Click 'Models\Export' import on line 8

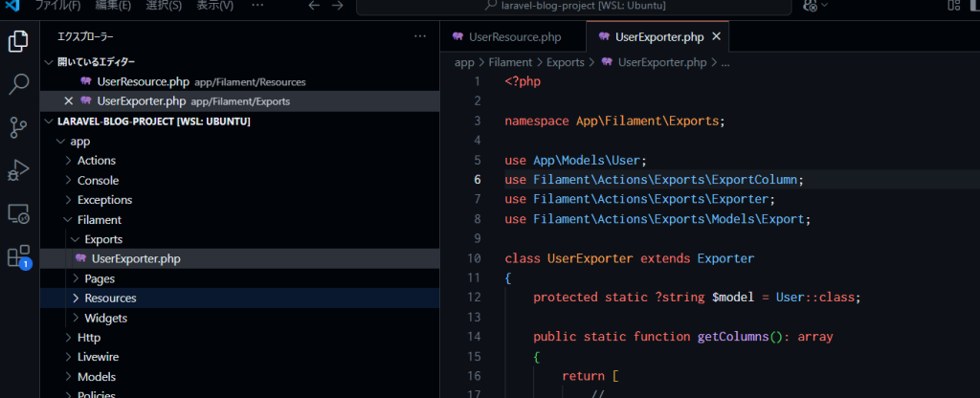pyautogui.click(x=758, y=219)
